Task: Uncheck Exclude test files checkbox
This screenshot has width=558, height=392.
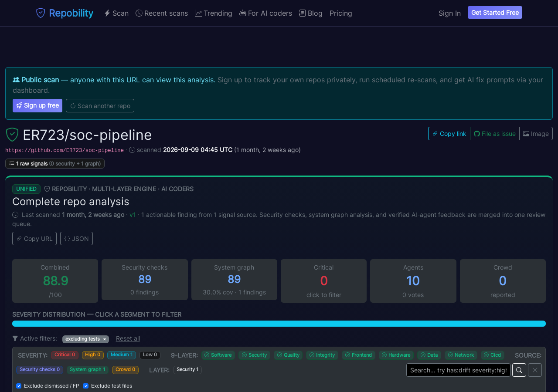Action: [86, 386]
